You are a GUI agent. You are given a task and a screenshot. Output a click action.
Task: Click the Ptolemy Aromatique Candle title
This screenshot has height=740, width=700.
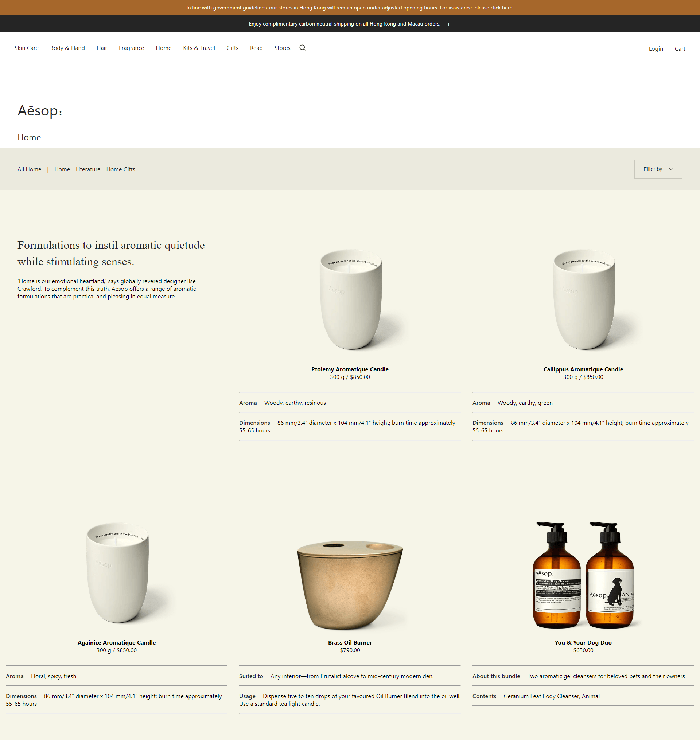[x=350, y=369]
